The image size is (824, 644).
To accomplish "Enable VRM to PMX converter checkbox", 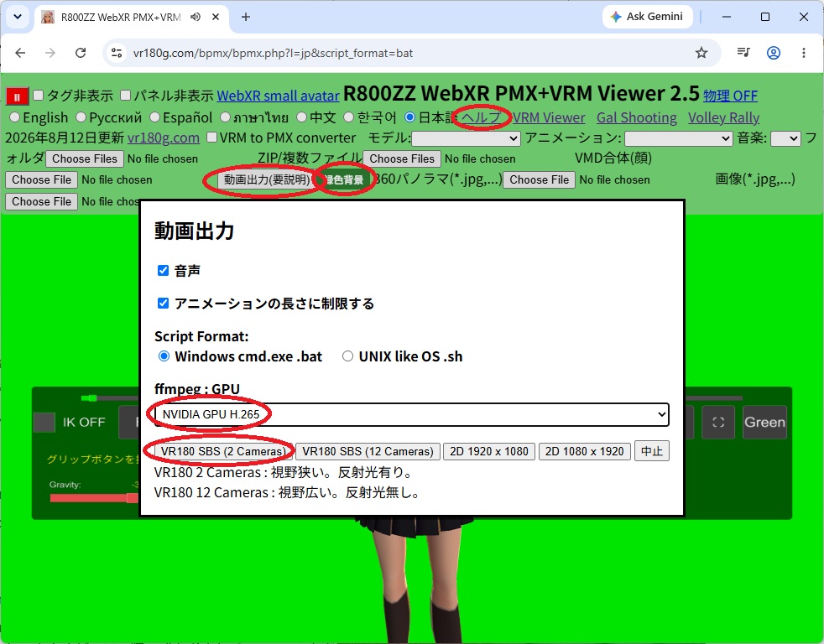I will tap(211, 137).
